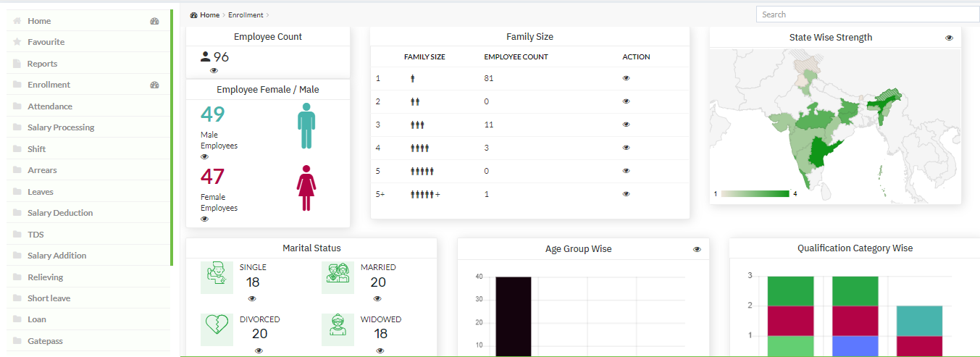Viewport: 980px width, 357px height.
Task: Click the state strength color legend gradient
Action: (x=755, y=193)
